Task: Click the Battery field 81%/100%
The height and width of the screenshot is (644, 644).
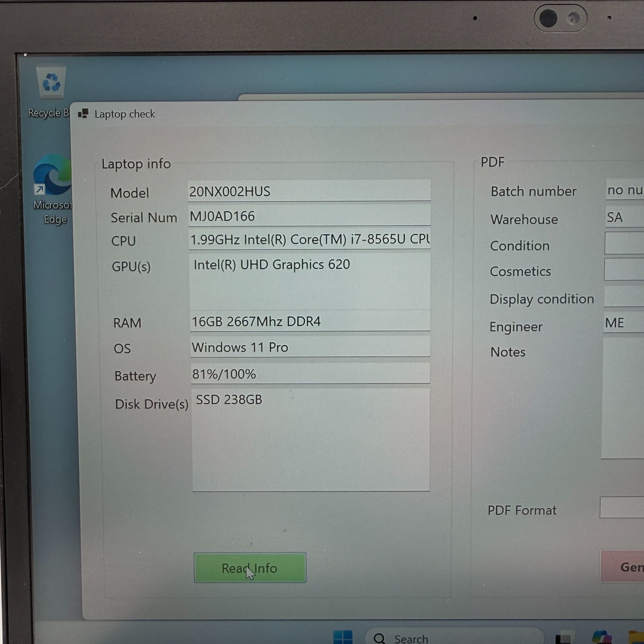Action: (x=310, y=373)
